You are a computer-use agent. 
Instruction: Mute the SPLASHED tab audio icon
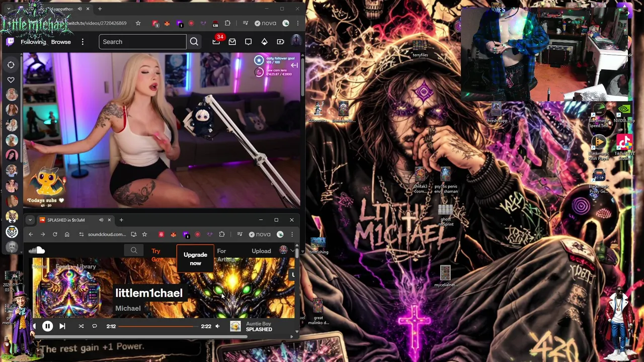click(101, 220)
